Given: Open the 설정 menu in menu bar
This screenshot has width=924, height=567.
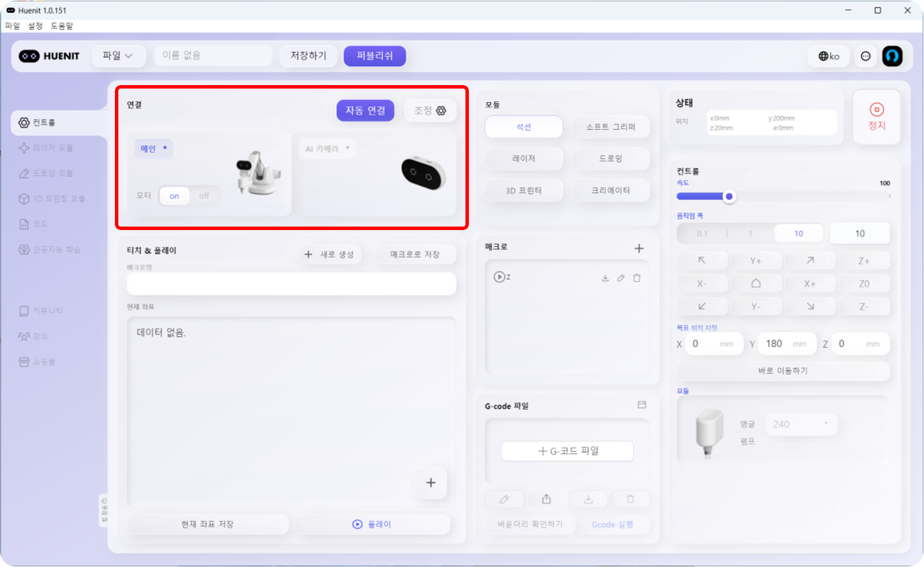Looking at the screenshot, I should tap(35, 26).
